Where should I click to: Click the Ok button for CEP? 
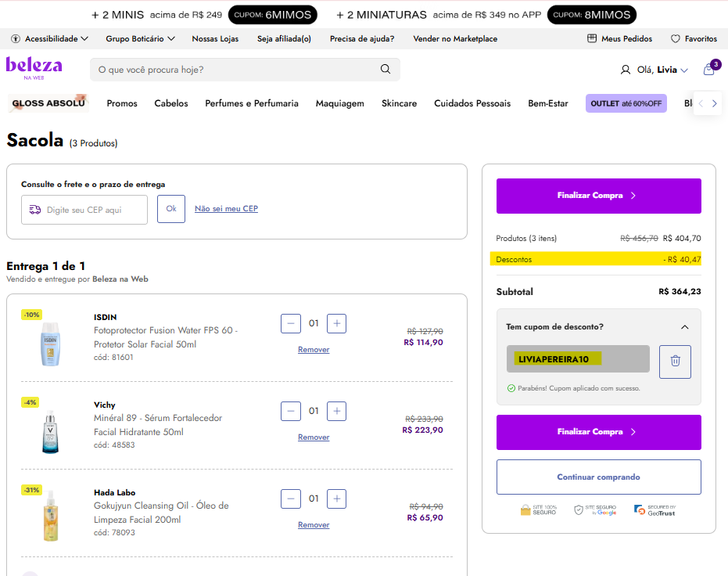170,209
